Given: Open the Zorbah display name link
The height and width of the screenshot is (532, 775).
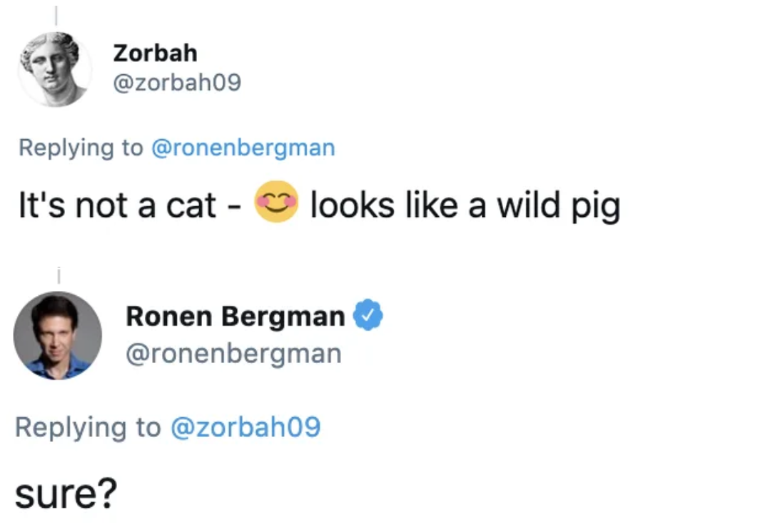Looking at the screenshot, I should (155, 53).
